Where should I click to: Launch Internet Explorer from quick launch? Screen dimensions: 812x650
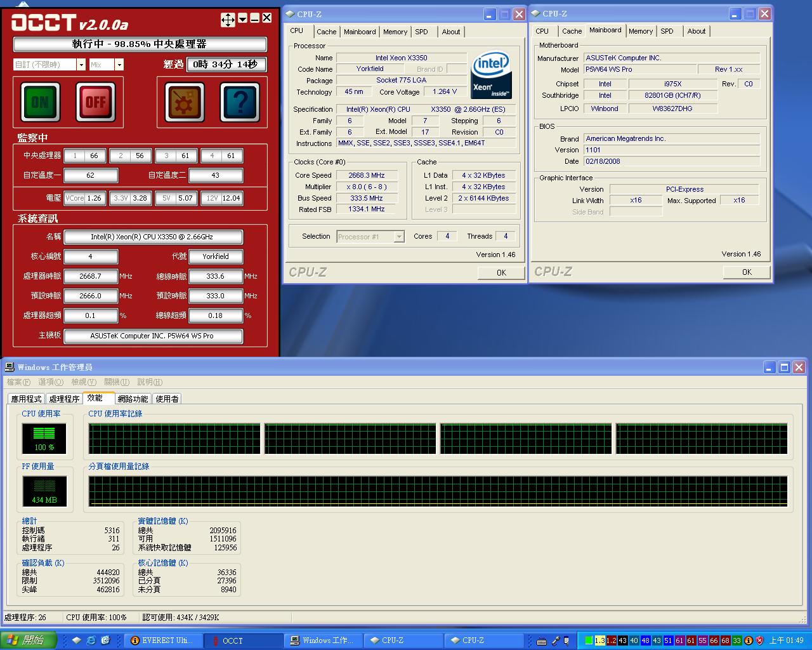click(91, 640)
